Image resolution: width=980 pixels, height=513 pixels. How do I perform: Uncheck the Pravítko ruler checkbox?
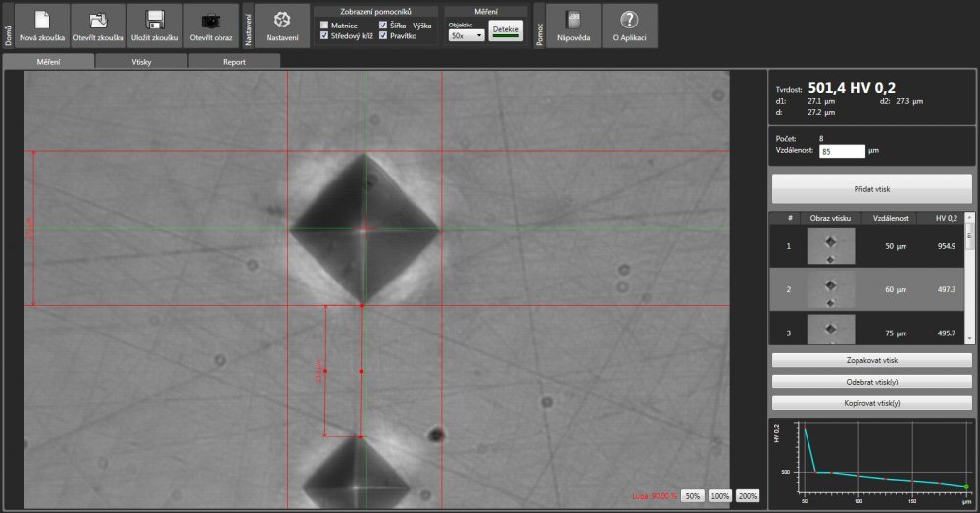pyautogui.click(x=383, y=35)
